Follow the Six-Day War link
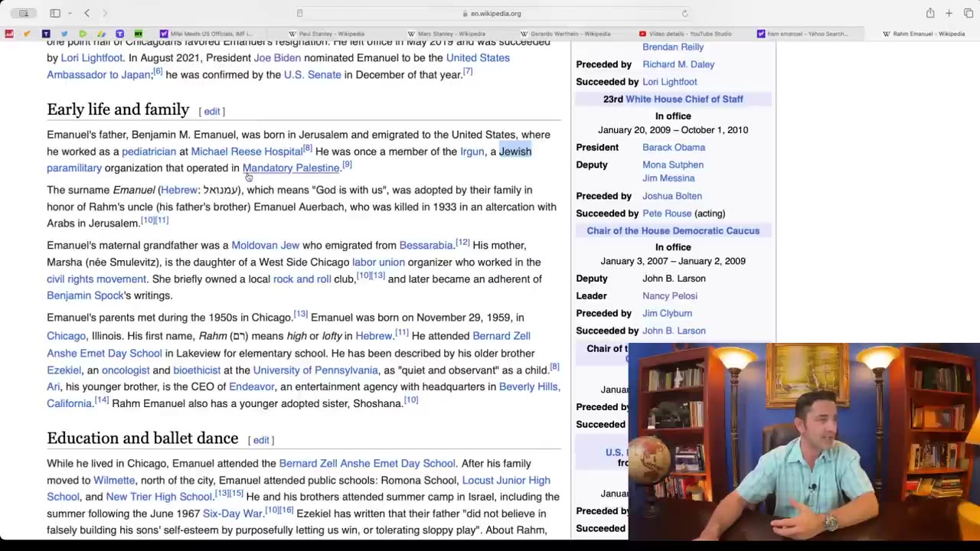Image resolution: width=980 pixels, height=551 pixels. 232,514
